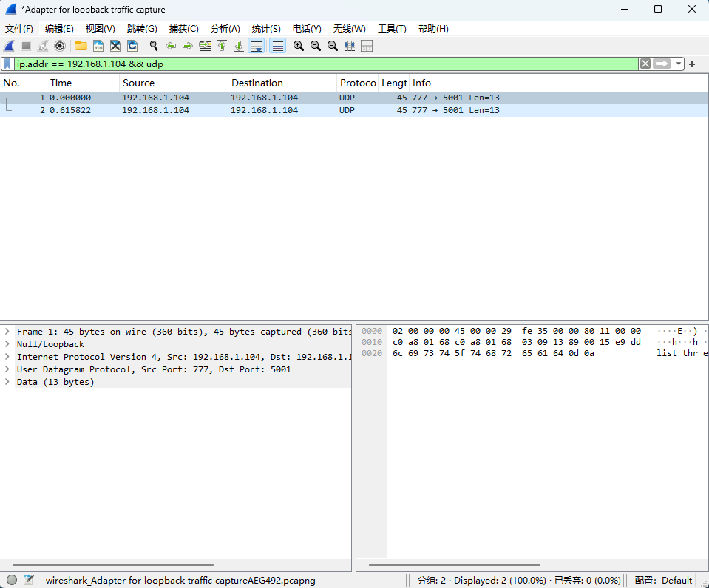Jump to the last packet icon
This screenshot has height=588, width=709.
[x=239, y=46]
